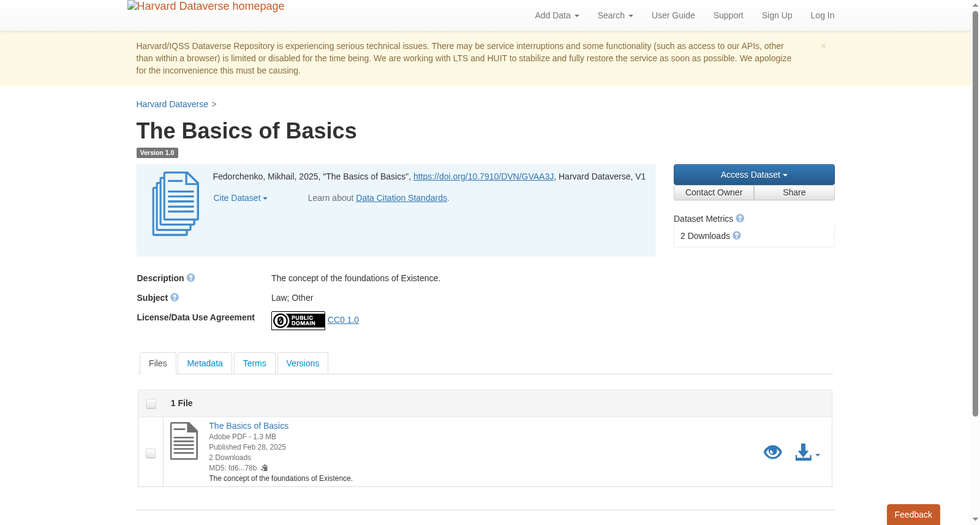Dismiss the technical issues alert banner

click(823, 46)
